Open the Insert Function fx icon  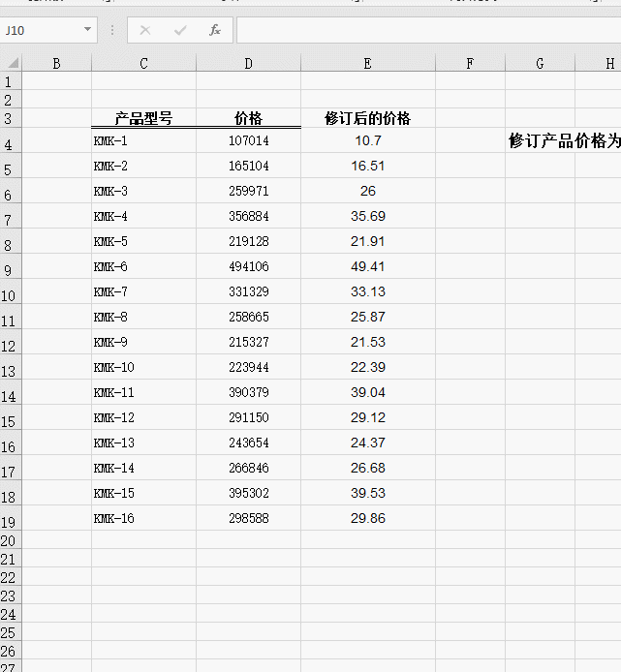(x=215, y=30)
